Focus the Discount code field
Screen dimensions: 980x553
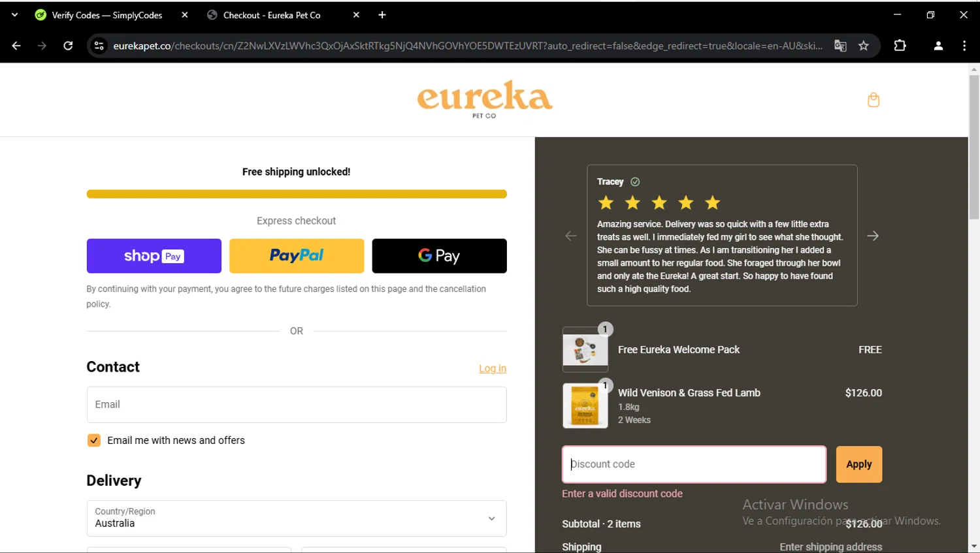click(x=694, y=464)
